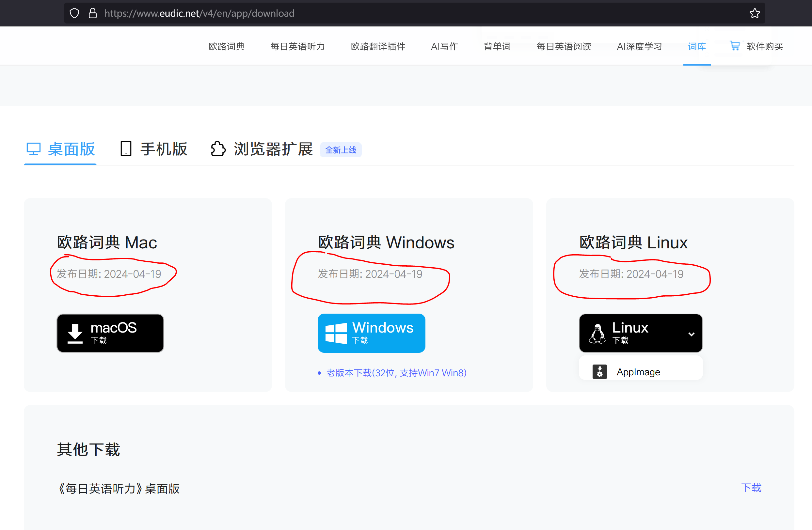812x530 pixels.
Task: Click the site security padlock icon
Action: (x=92, y=13)
